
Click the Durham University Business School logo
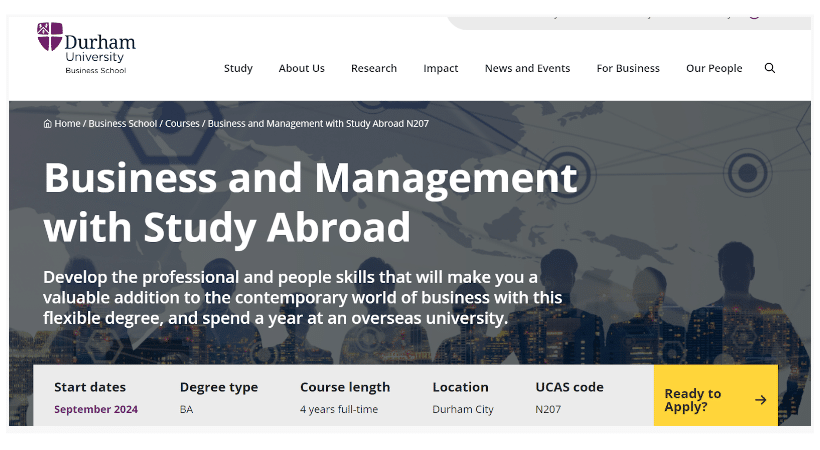click(x=86, y=48)
